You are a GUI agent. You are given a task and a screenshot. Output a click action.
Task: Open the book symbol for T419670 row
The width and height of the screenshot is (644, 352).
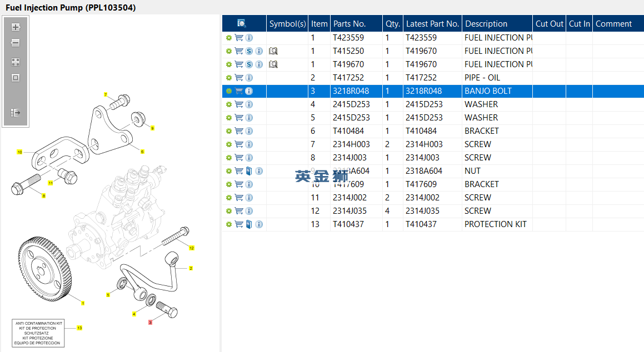click(273, 64)
